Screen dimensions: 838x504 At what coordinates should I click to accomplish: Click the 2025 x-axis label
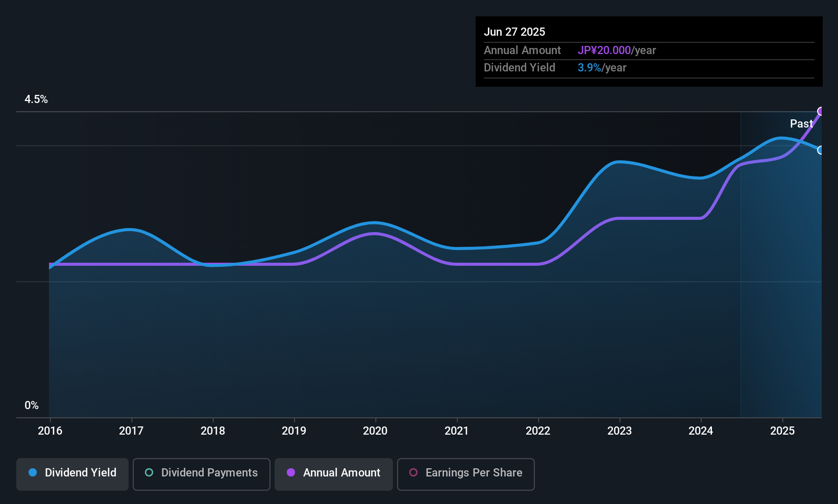click(782, 431)
